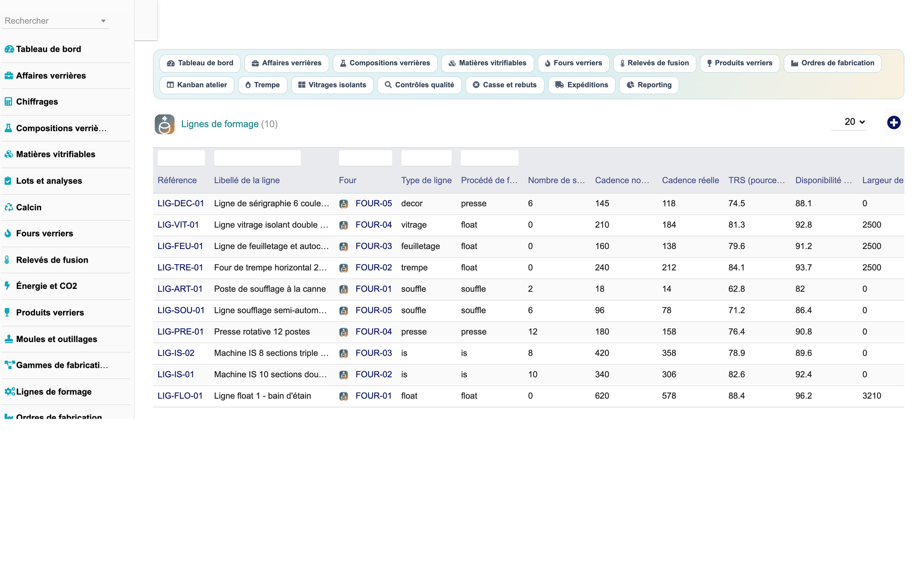Open the Matières vitrifiables top shortcut
Image resolution: width=924 pixels, height=572 pixels.
[488, 63]
